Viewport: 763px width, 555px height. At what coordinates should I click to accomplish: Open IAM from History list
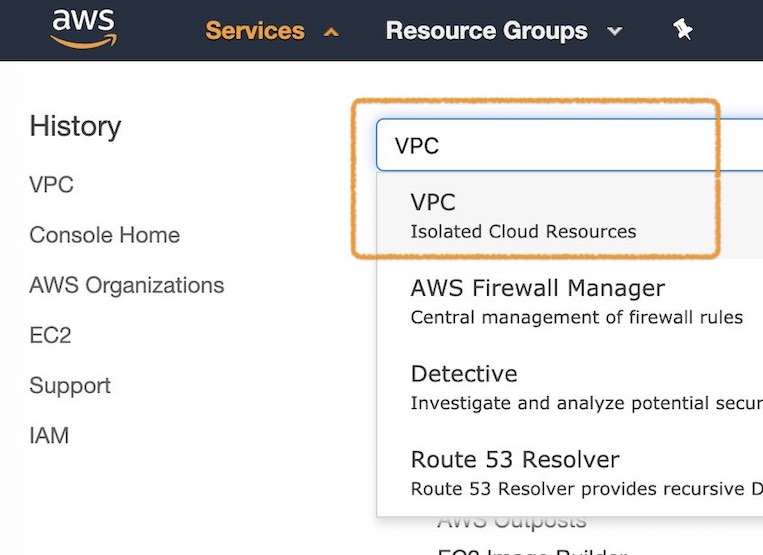49,435
